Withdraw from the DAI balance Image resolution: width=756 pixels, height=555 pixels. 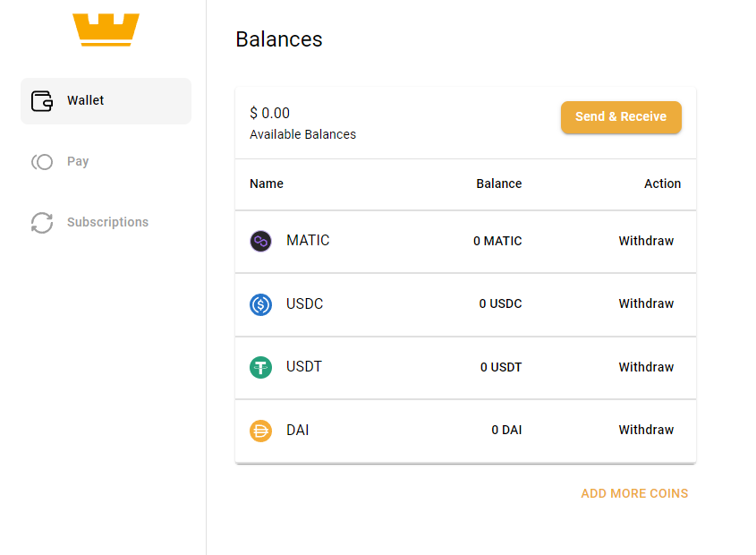[646, 430]
